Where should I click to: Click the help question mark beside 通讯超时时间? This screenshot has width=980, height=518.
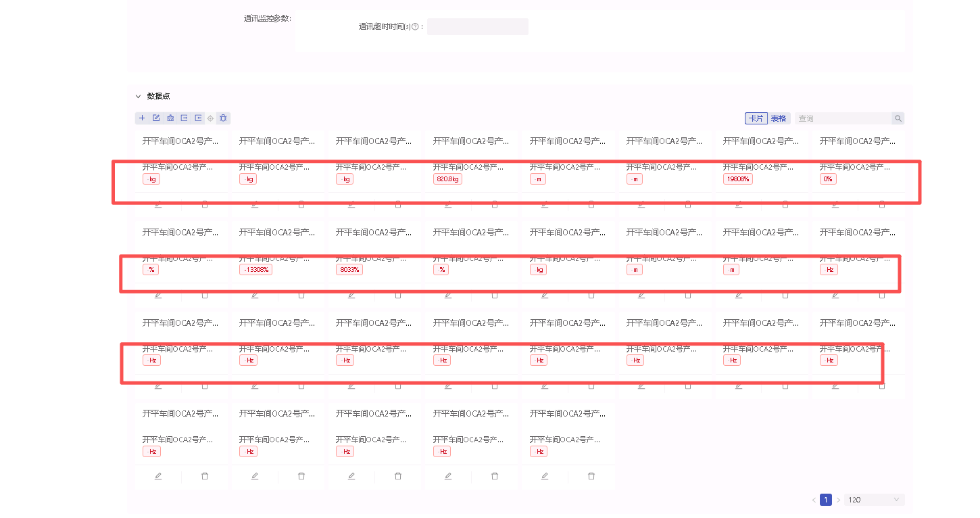coord(415,27)
